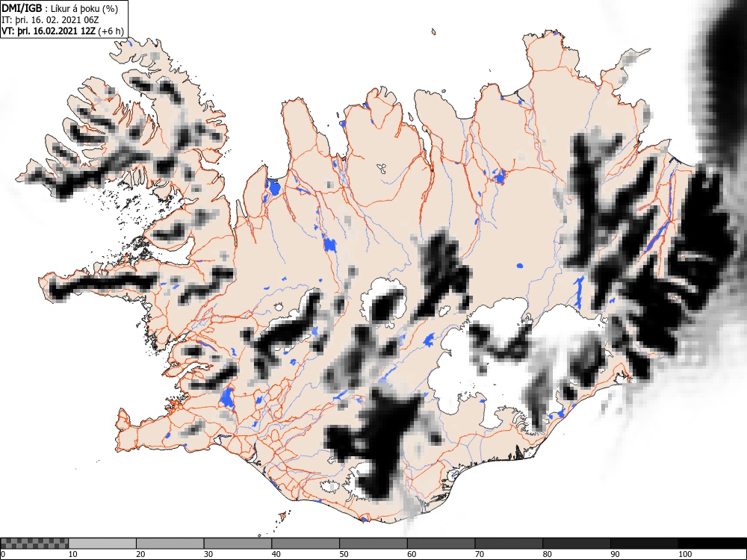
Task: Click the 'DMI/IGB : Líkur á þoku (%)' title
Action: 60,8
